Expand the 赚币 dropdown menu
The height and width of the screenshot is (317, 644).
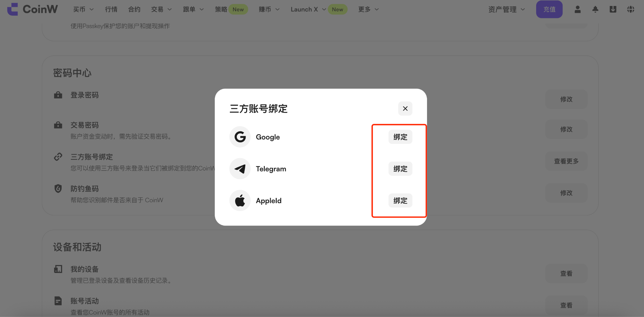269,9
